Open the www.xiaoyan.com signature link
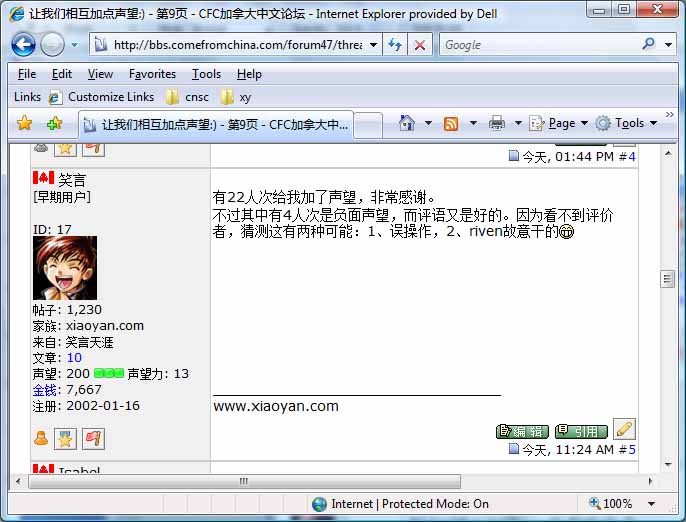Viewport: 686px width, 522px height. point(275,406)
